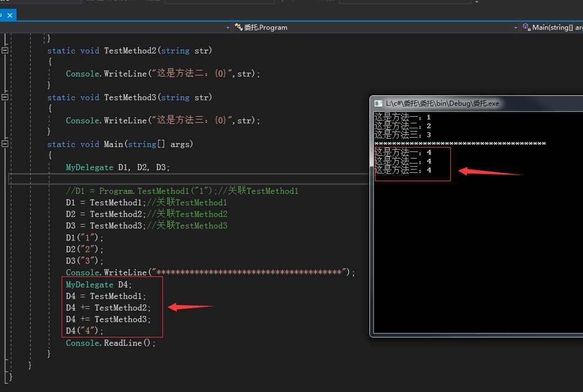Click the D2("2"); call line

tap(85, 249)
